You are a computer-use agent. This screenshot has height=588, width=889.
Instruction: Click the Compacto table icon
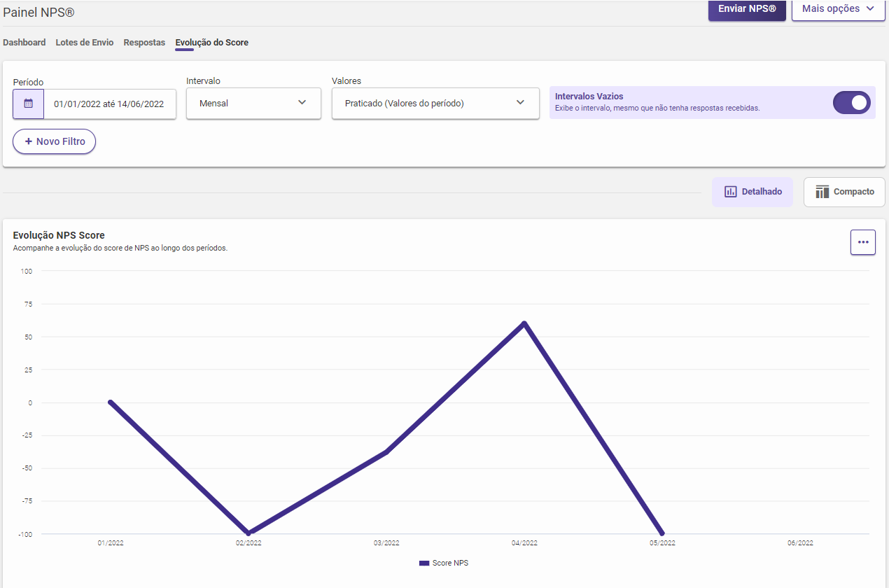click(822, 192)
